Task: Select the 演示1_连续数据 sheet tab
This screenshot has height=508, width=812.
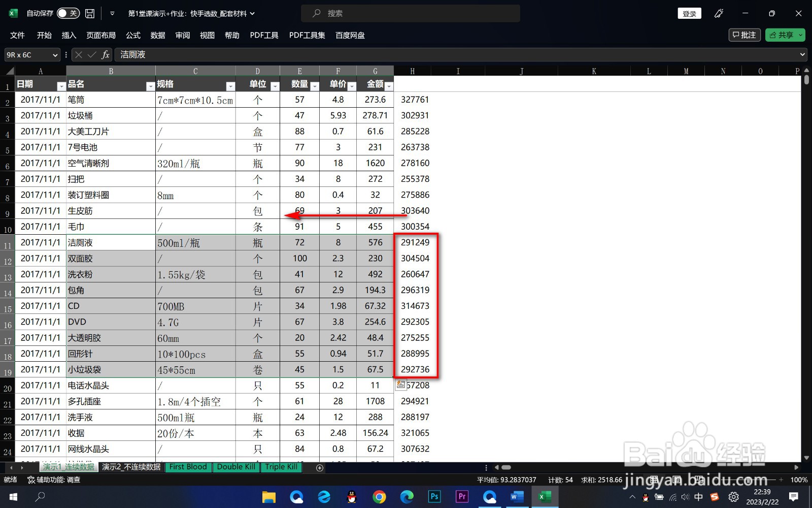Action: [68, 467]
